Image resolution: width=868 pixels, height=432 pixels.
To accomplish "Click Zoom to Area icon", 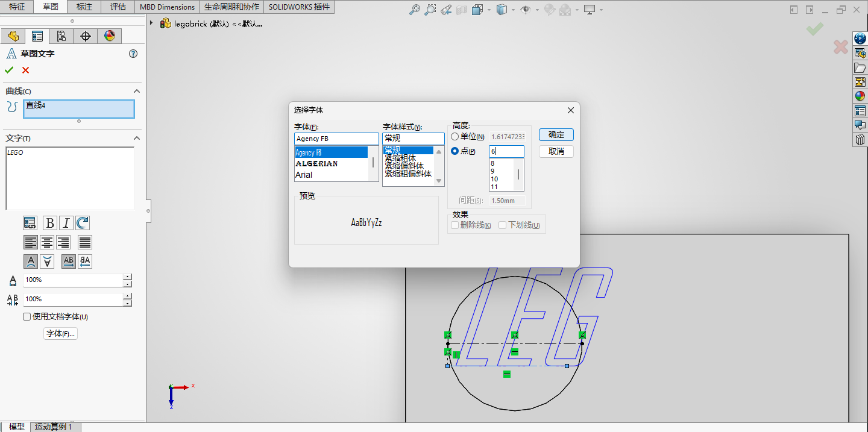I will pos(430,10).
